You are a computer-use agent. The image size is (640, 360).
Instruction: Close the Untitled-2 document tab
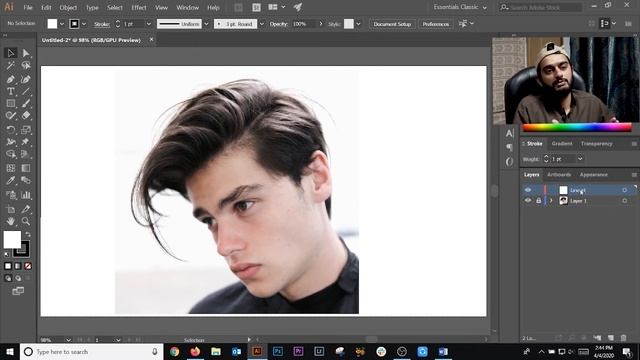151,40
